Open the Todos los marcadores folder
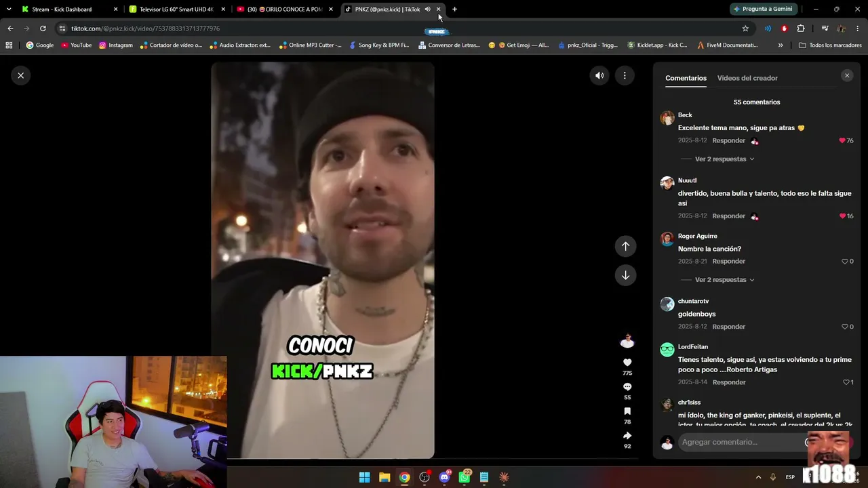The width and height of the screenshot is (868, 488). tap(830, 45)
